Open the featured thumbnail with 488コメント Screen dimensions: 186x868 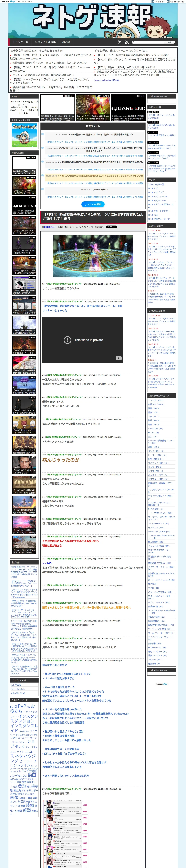(57, 108)
